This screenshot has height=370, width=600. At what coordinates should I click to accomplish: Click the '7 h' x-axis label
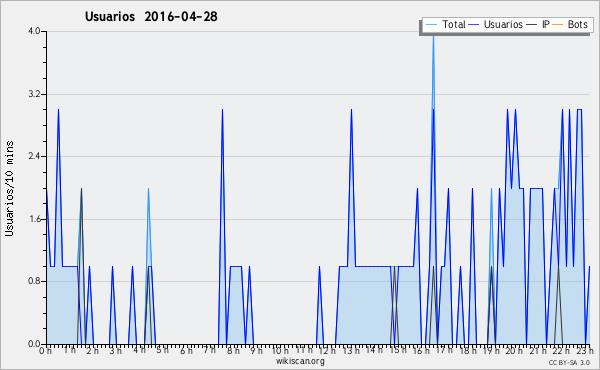click(x=210, y=350)
